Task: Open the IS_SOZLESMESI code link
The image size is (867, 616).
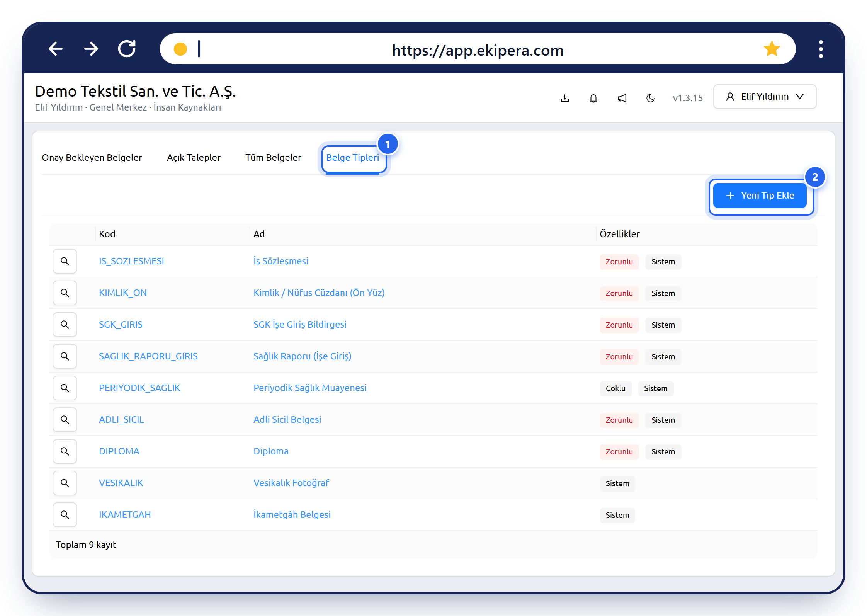Action: (x=131, y=261)
